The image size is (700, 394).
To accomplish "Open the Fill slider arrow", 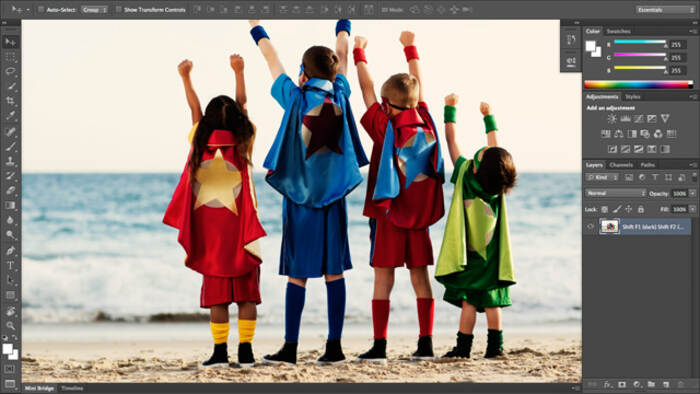I will [x=692, y=209].
